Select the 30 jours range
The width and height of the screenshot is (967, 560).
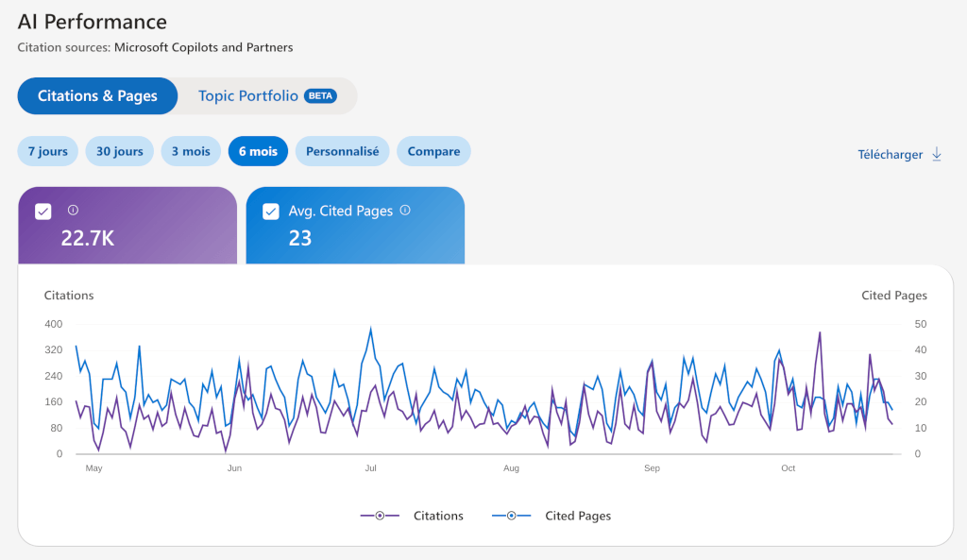point(120,151)
